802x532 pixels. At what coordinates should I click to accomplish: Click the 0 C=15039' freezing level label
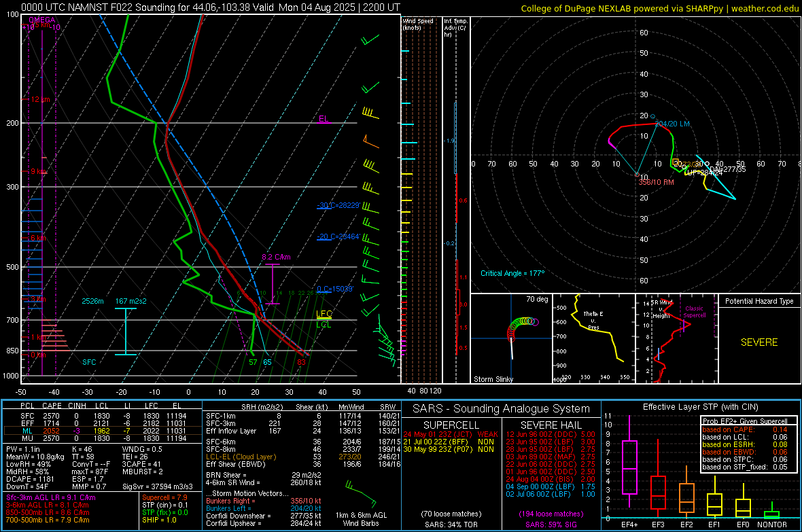coord(335,289)
